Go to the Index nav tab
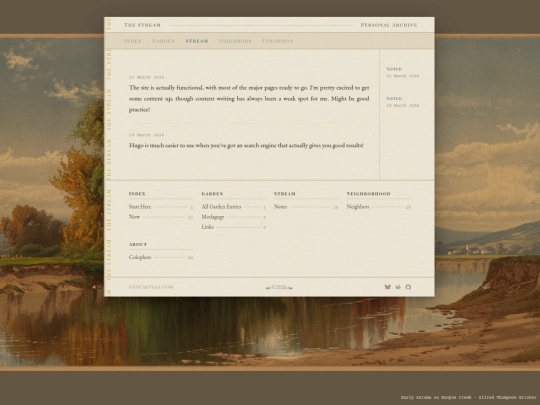The width and height of the screenshot is (540, 405). point(133,41)
